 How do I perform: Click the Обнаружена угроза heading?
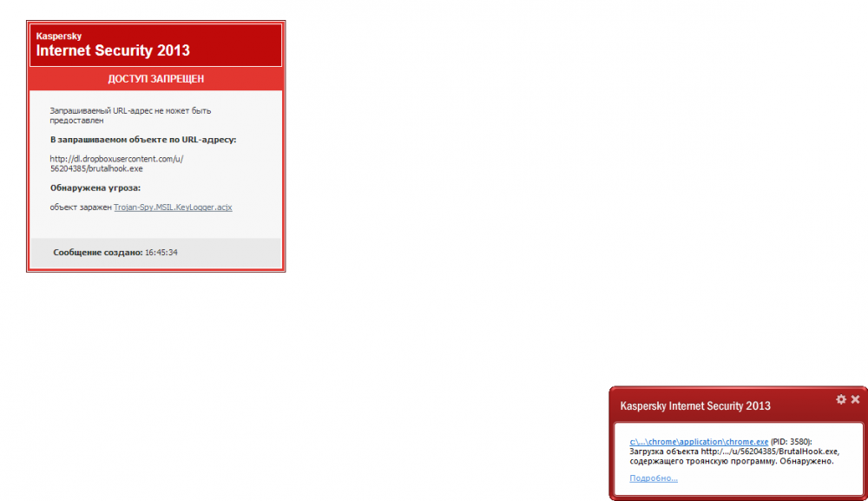click(x=95, y=188)
